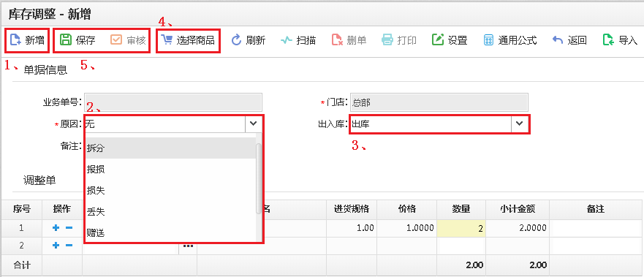Click the 备注 remark cell of row 1
The width and height of the screenshot is (644, 277).
pyautogui.click(x=596, y=229)
